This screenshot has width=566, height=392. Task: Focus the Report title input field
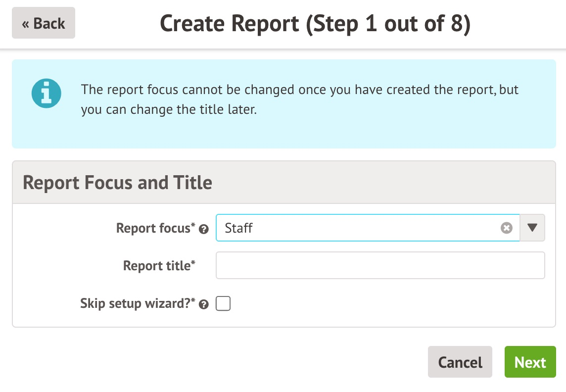coord(380,265)
